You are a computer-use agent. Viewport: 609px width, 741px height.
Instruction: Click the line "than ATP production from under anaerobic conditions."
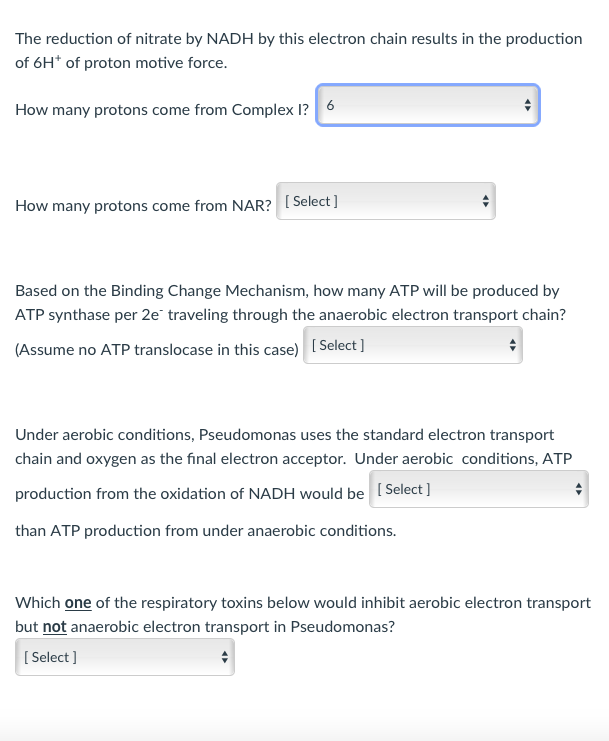pyautogui.click(x=205, y=530)
